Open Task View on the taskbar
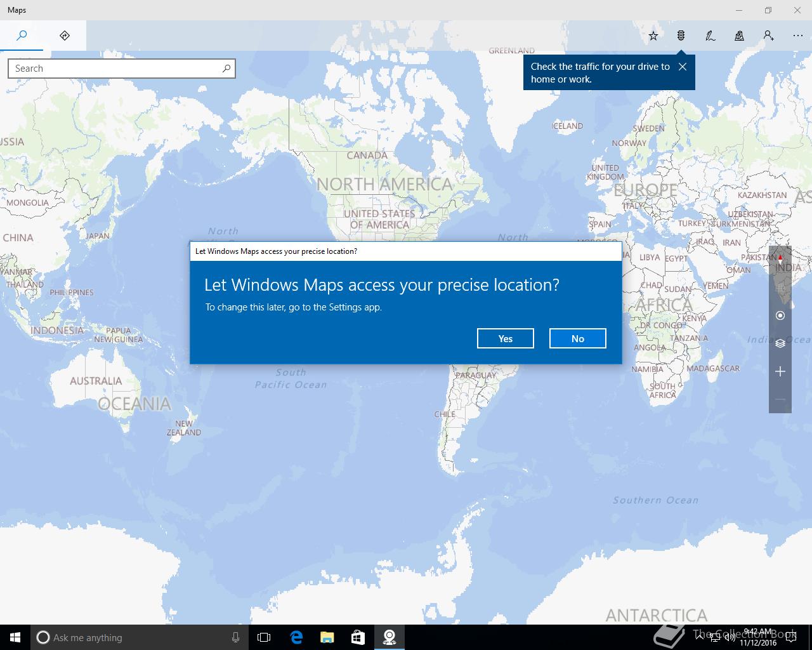 (264, 637)
